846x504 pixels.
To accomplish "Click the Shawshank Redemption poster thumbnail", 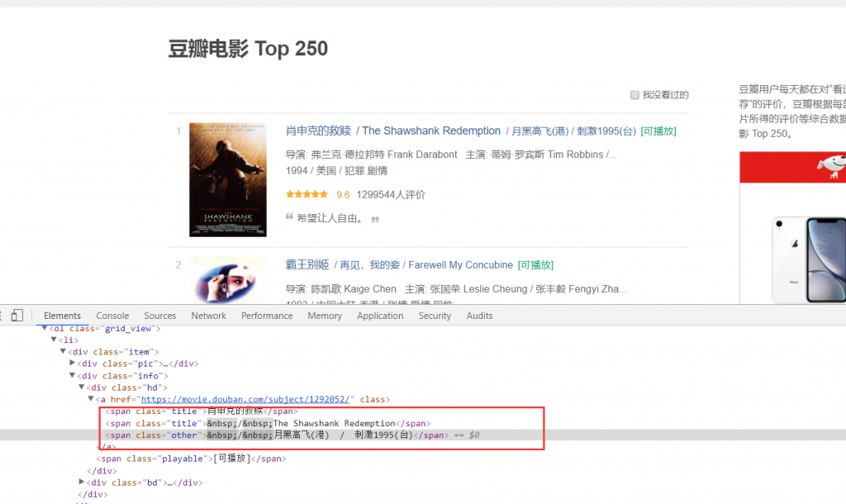I will coord(227,179).
